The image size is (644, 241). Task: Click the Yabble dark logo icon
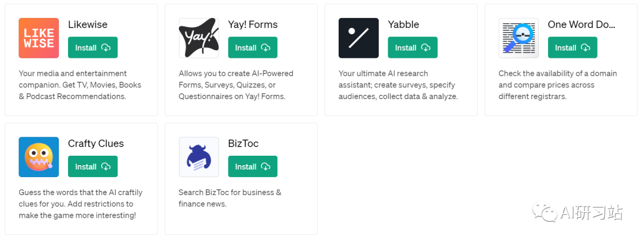[x=358, y=38]
